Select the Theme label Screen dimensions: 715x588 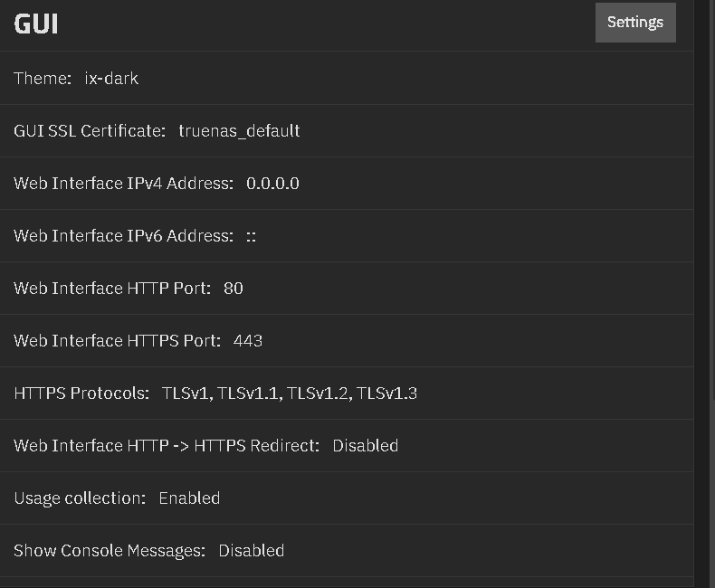pyautogui.click(x=43, y=79)
